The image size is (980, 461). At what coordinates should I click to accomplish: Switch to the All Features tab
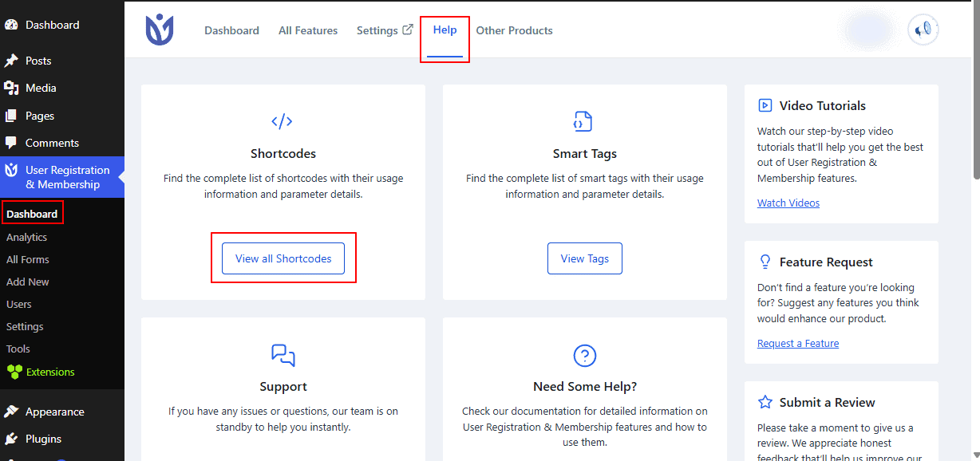(x=308, y=30)
